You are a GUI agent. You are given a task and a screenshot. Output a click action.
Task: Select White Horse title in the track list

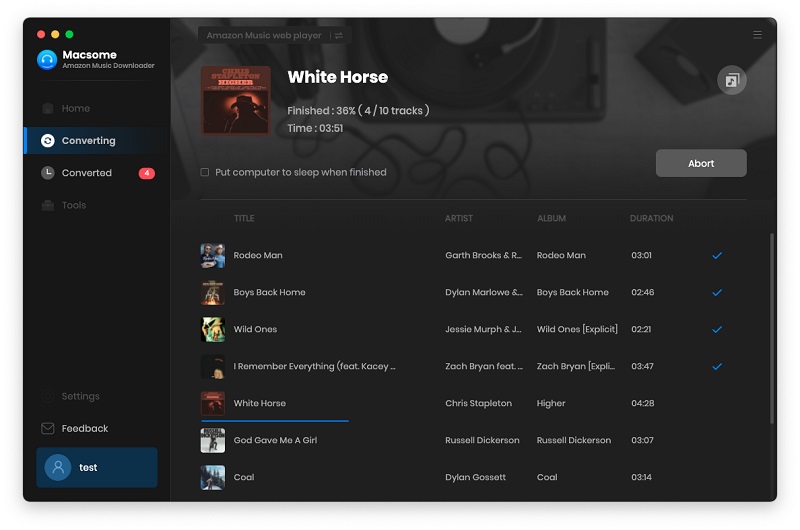[x=260, y=403]
